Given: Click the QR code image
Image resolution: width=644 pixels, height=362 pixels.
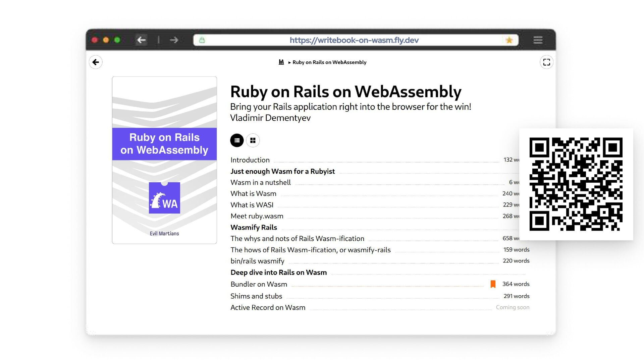Looking at the screenshot, I should pyautogui.click(x=576, y=184).
